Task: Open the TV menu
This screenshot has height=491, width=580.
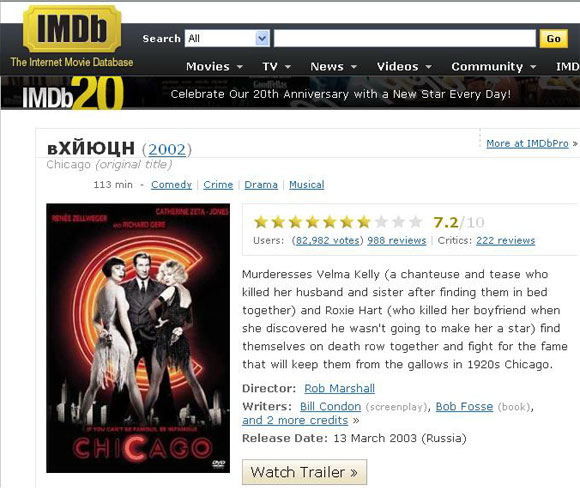Action: coord(276,67)
